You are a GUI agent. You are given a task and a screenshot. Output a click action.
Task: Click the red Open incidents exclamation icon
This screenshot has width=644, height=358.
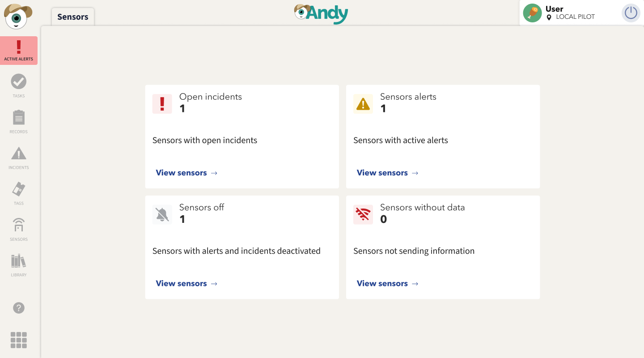162,104
